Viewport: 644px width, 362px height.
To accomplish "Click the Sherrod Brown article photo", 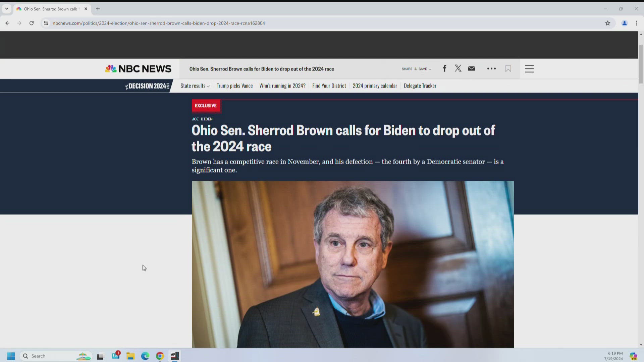I will [x=352, y=265].
